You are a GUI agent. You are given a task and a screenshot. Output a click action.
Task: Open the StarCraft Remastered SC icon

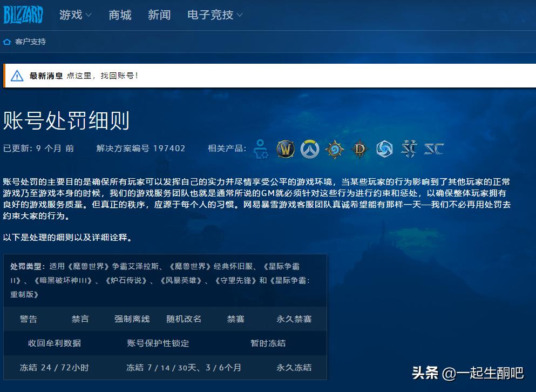point(433,149)
